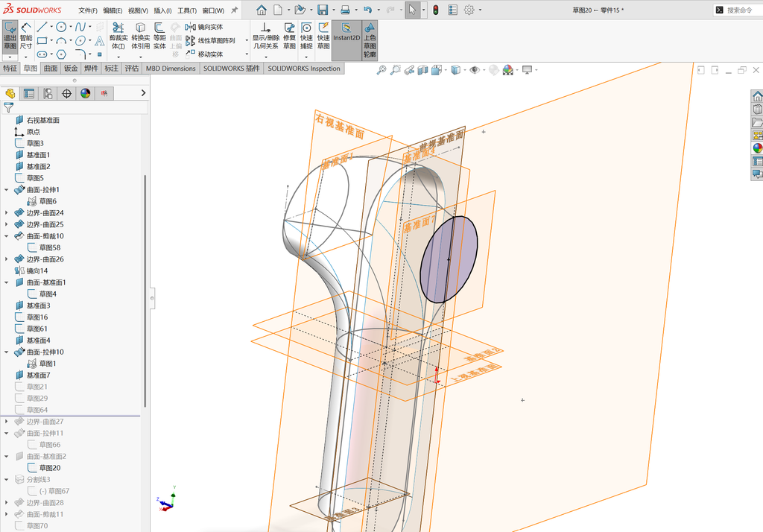Click the Section View icon
The width and height of the screenshot is (763, 532).
pyautogui.click(x=423, y=70)
